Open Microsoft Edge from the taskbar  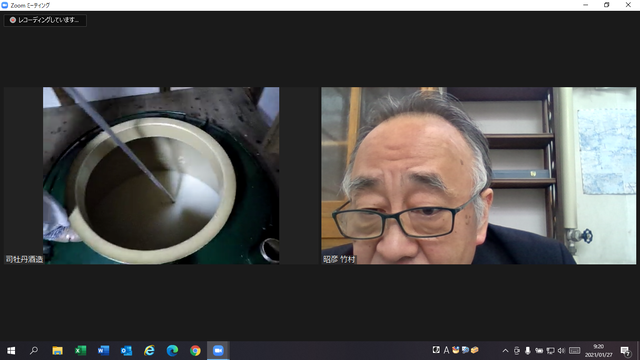pyautogui.click(x=172, y=351)
